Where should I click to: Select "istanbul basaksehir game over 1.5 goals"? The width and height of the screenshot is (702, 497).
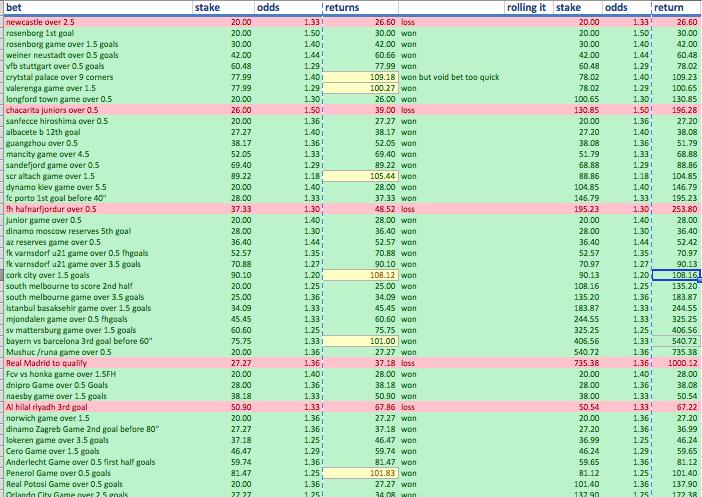(x=98, y=308)
